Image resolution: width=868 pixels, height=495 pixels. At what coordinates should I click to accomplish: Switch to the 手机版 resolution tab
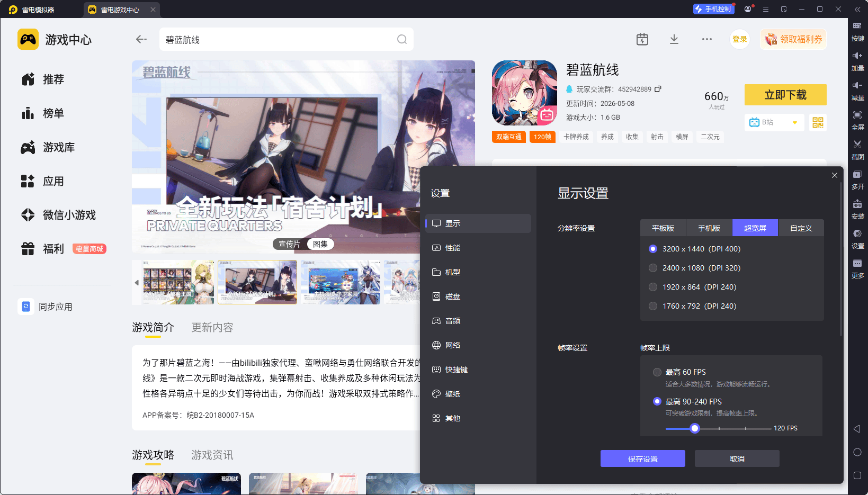click(709, 228)
